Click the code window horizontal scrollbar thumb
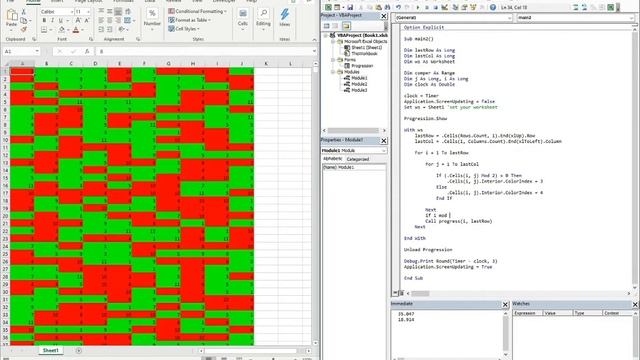 pos(420,293)
